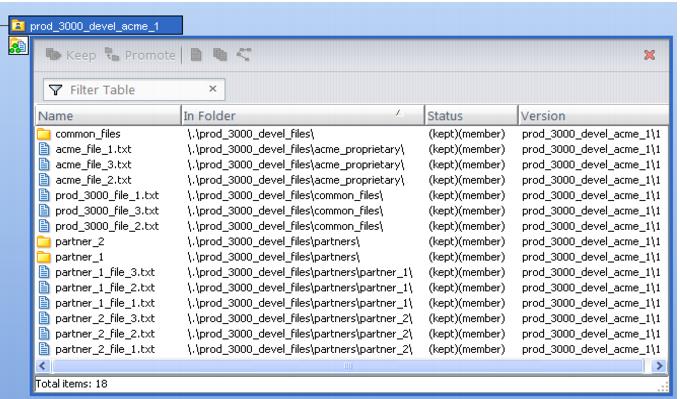This screenshot has width=680, height=399.
Task: Sort by the Name column header
Action: click(108, 116)
